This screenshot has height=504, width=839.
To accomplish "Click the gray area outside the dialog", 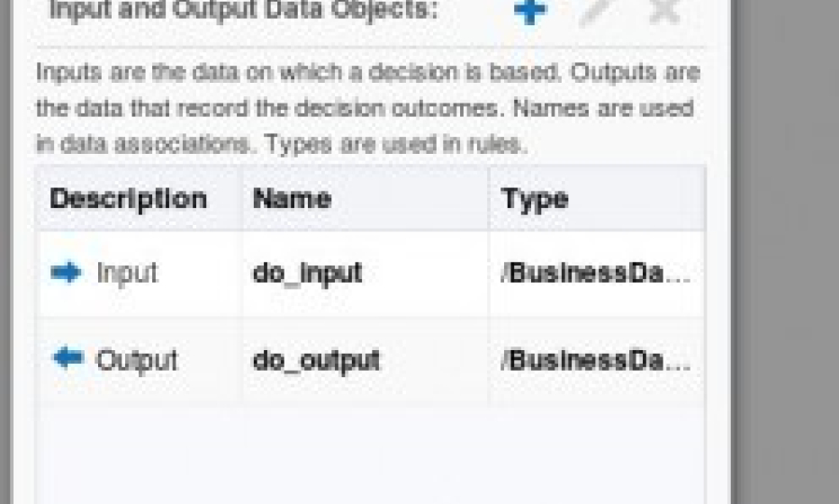I will [x=785, y=251].
